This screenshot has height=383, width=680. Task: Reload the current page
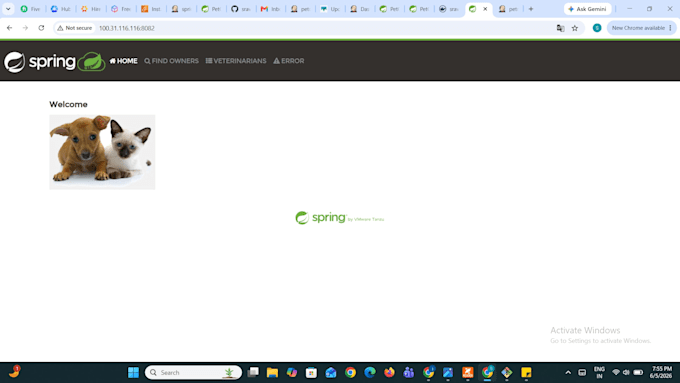click(41, 28)
